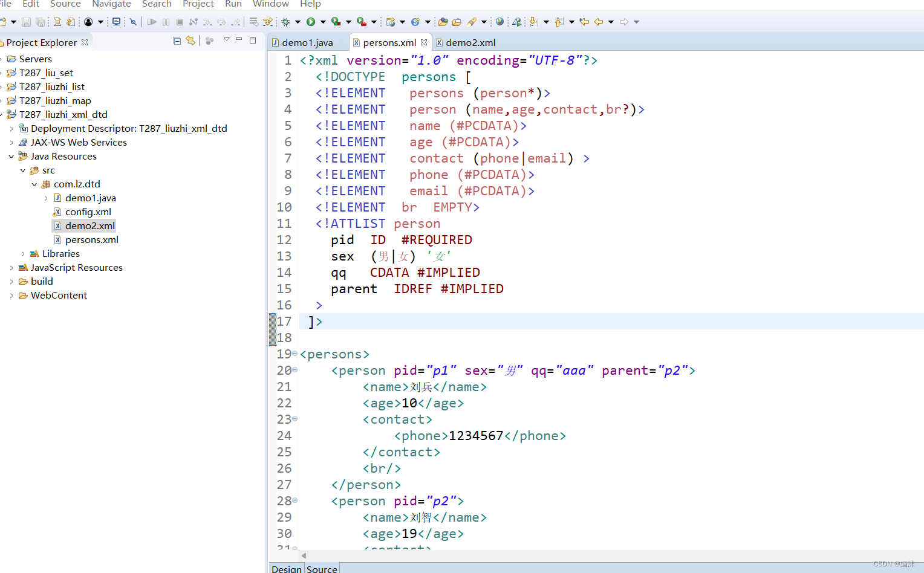Switch to the demo1.java editor tab

(307, 42)
